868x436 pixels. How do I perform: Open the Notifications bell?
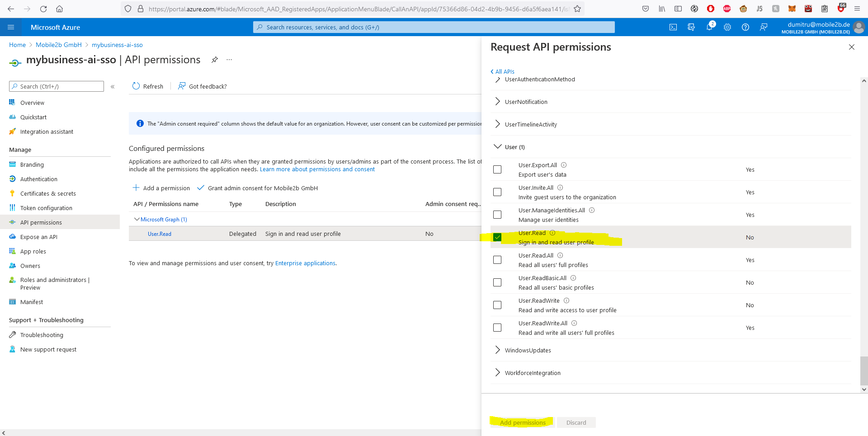[x=709, y=27]
